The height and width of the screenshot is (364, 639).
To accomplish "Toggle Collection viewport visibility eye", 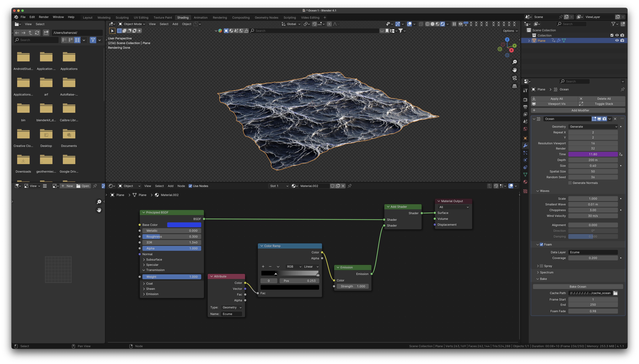I will coord(617,35).
